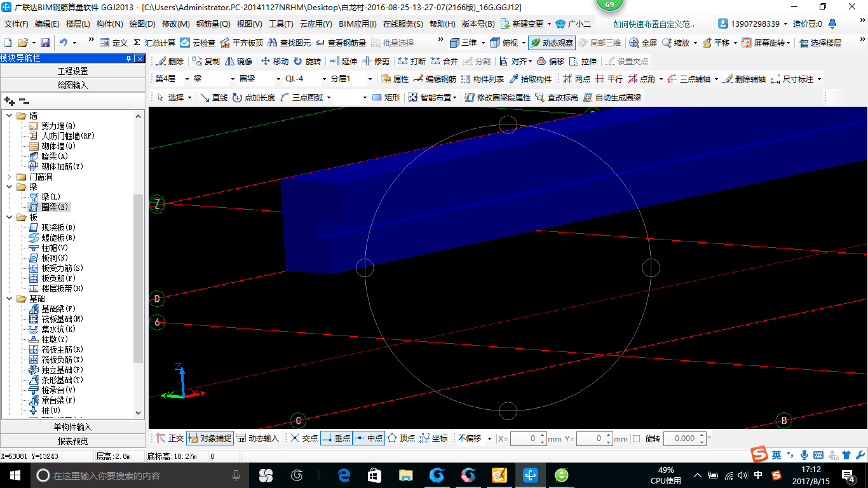Select the 矩形 rectangle tool
Screen dimensions: 868x488
[x=386, y=97]
